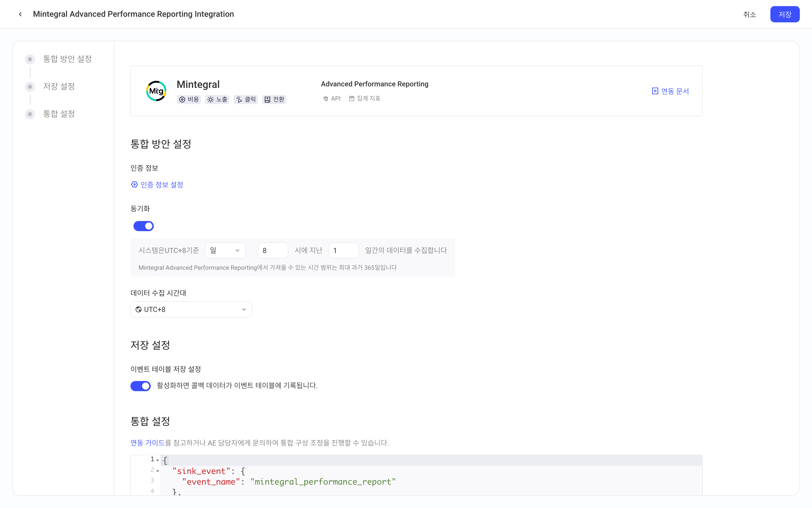Open the 인증 정보 설정 link
Viewport: 812px width, 508px height.
coord(157,184)
